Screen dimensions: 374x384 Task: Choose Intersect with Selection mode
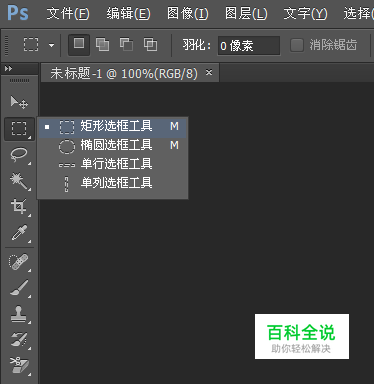pyautogui.click(x=150, y=45)
